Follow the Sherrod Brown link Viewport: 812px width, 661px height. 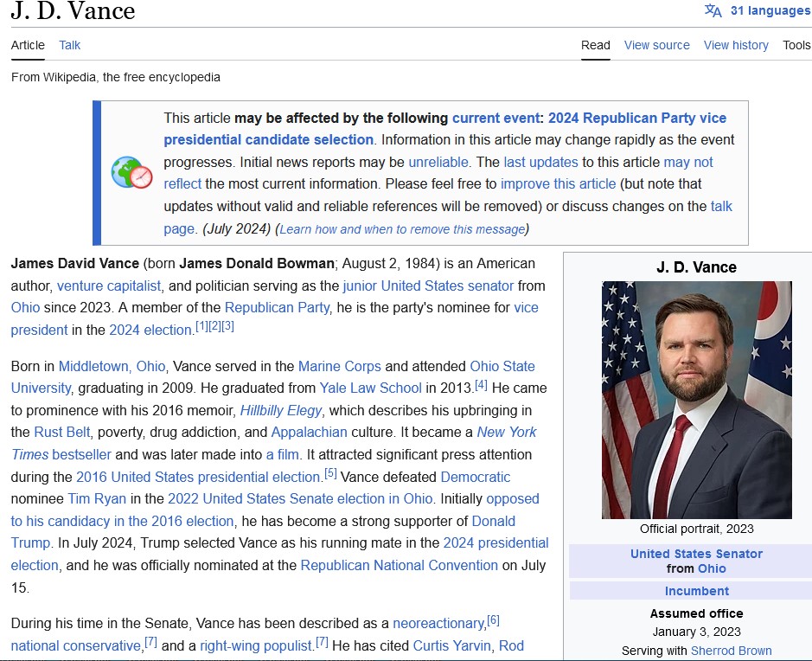(732, 651)
